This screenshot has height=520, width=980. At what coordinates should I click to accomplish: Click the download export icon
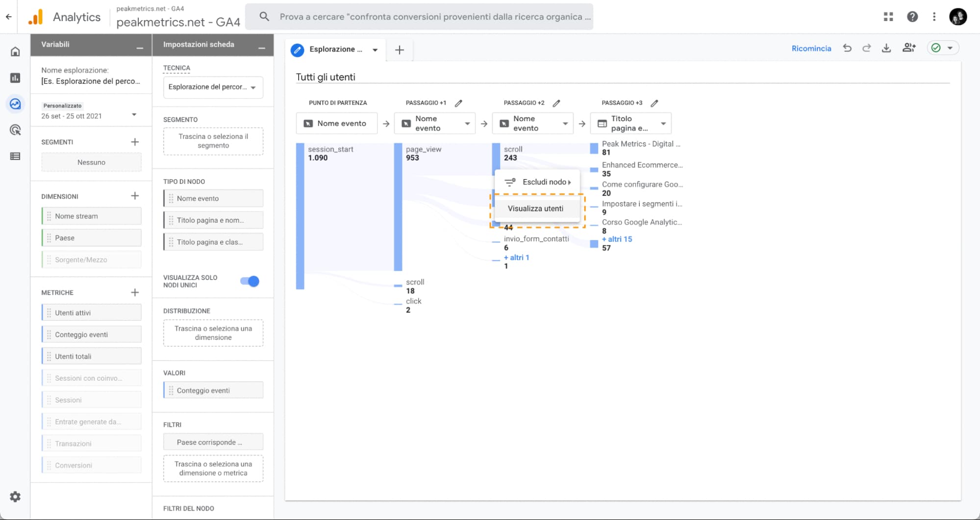[886, 48]
